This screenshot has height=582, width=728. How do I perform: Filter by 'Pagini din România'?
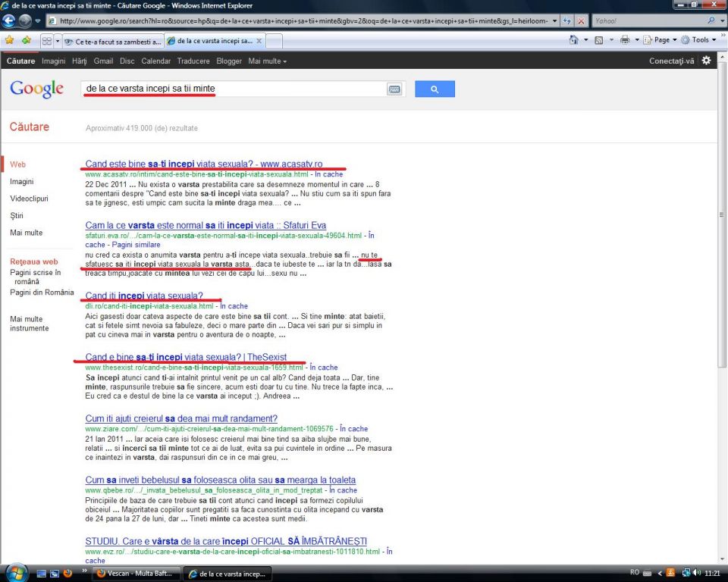click(42, 293)
